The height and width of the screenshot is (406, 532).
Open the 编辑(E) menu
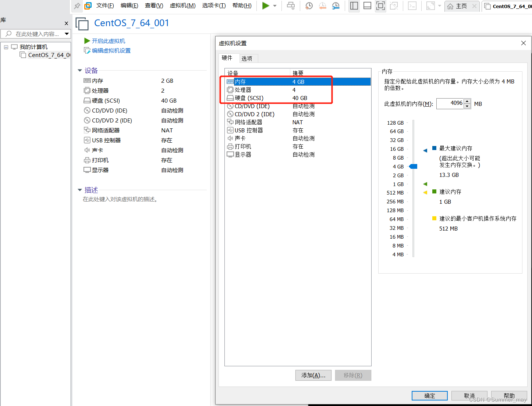[130, 6]
